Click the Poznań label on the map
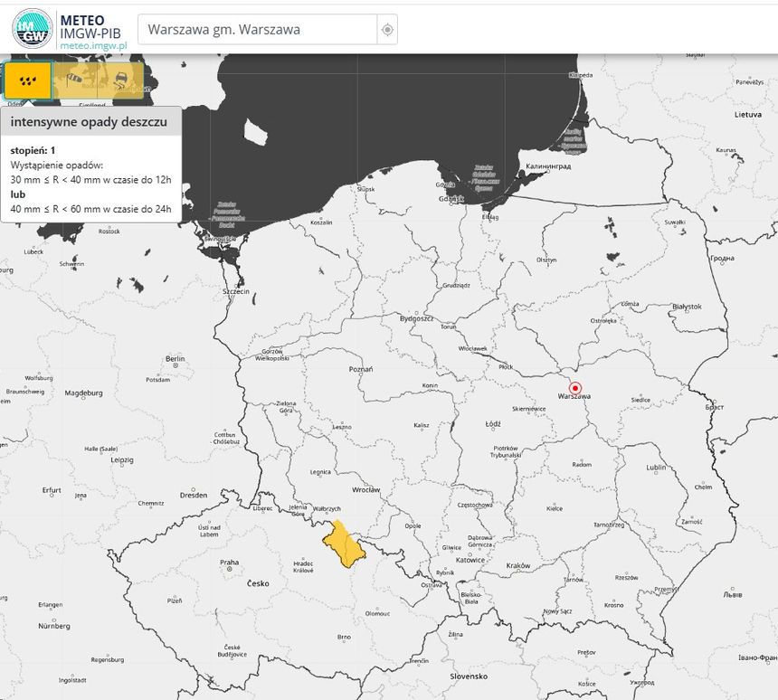Image resolution: width=778 pixels, height=700 pixels. (361, 369)
